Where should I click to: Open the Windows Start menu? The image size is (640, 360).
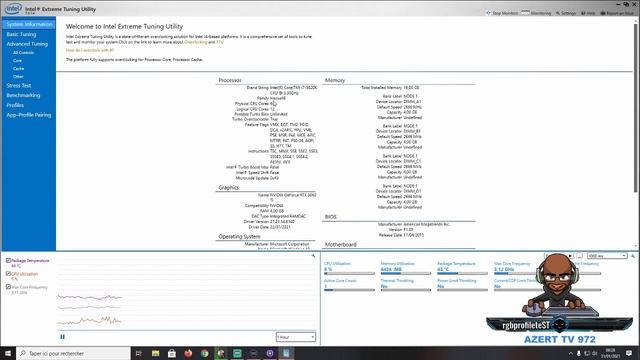click(8, 353)
